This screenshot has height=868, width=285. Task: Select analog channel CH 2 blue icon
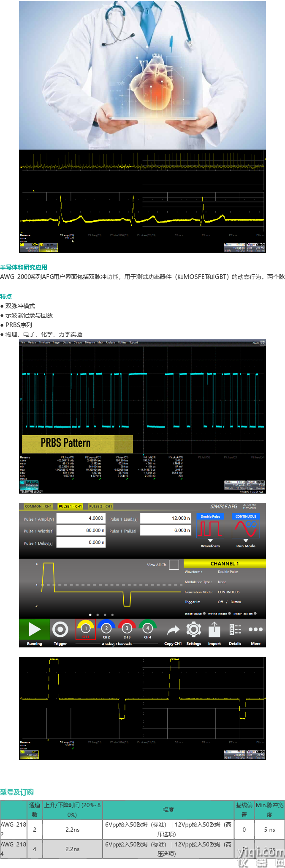(x=106, y=629)
